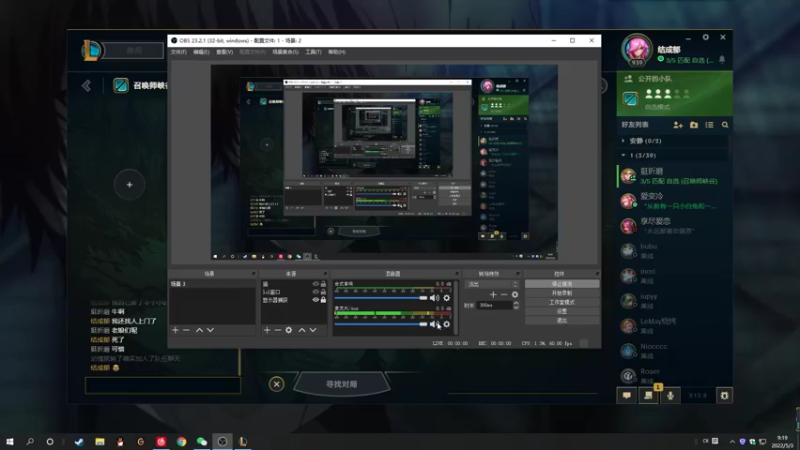Click bug report icon in League bottom corner

click(724, 395)
